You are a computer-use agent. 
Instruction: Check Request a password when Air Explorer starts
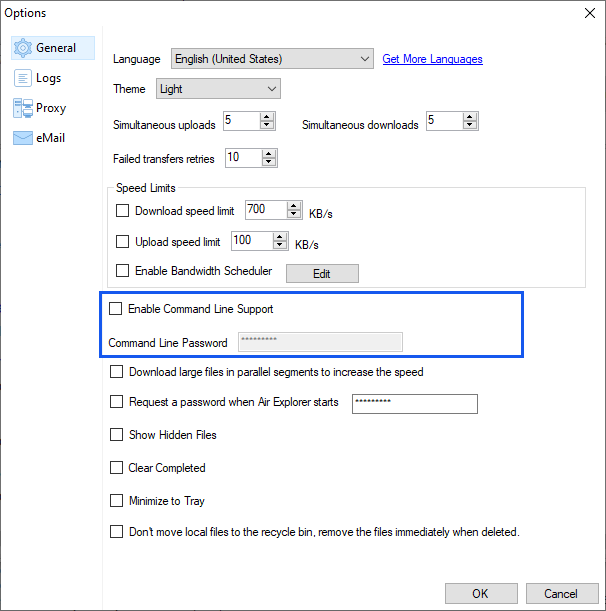pos(116,402)
